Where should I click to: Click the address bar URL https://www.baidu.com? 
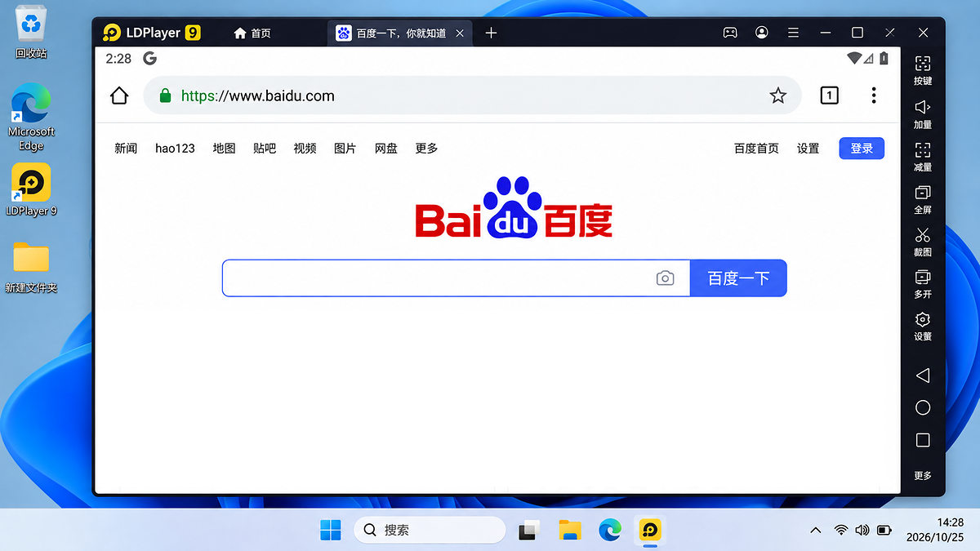coord(258,96)
